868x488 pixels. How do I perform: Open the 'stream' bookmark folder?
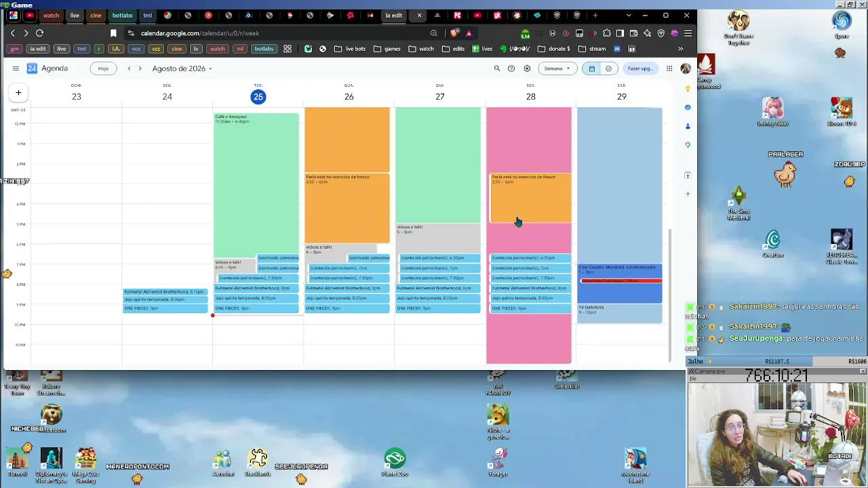(591, 49)
